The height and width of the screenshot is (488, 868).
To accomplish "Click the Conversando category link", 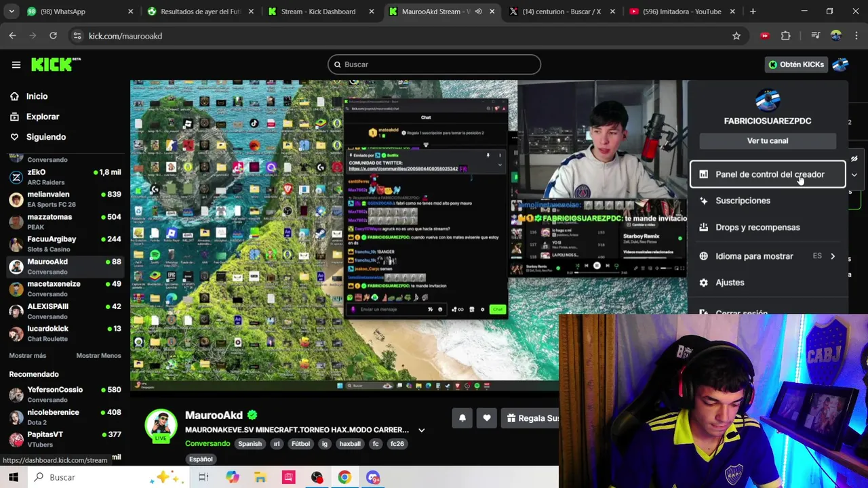I will click(208, 444).
